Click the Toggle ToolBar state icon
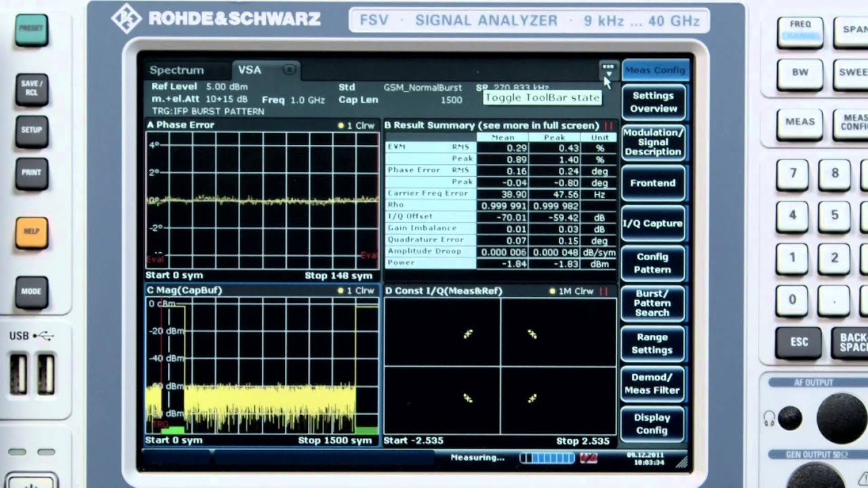868x488 pixels. tap(608, 70)
